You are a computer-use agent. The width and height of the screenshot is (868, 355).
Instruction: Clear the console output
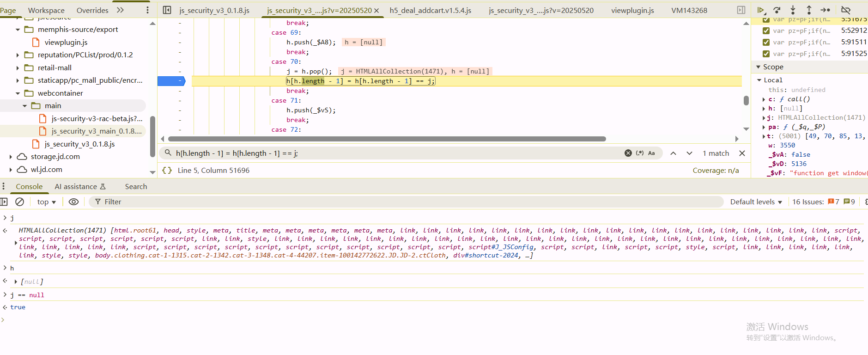[x=19, y=202]
